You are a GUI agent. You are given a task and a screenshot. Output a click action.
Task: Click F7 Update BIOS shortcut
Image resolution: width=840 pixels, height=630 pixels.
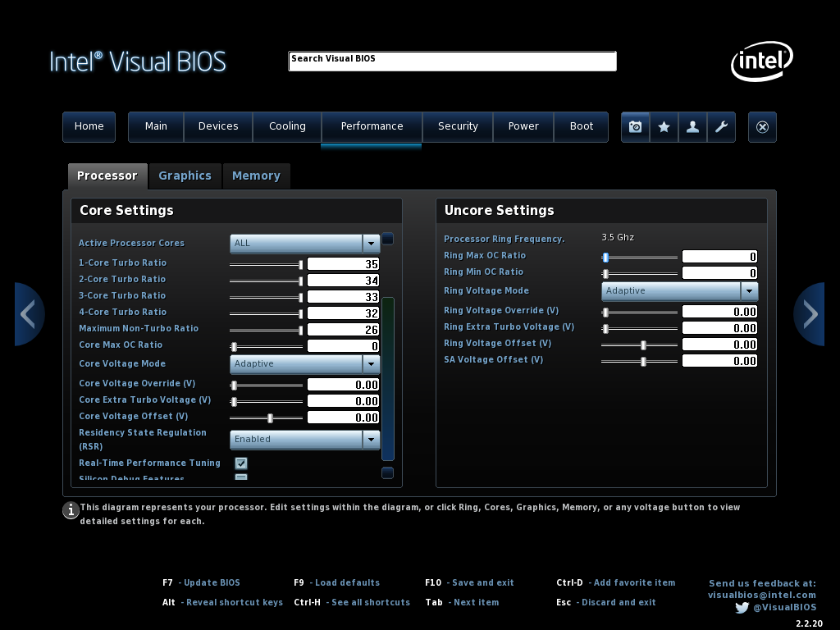(202, 583)
